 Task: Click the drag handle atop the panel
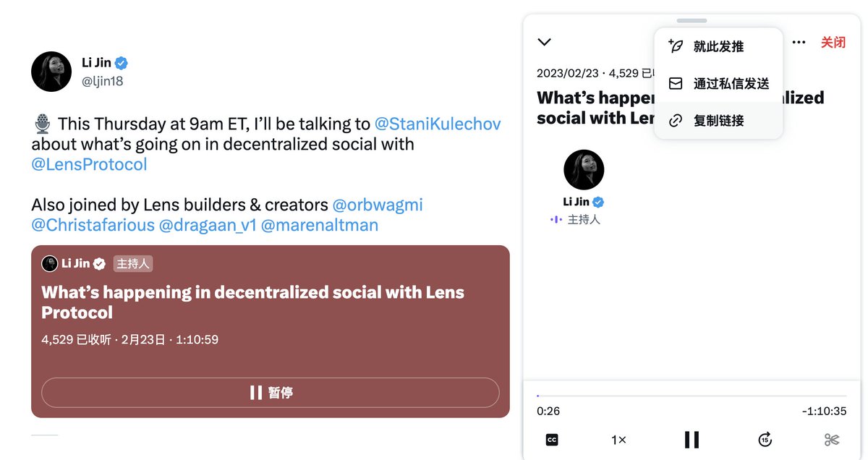tap(692, 21)
